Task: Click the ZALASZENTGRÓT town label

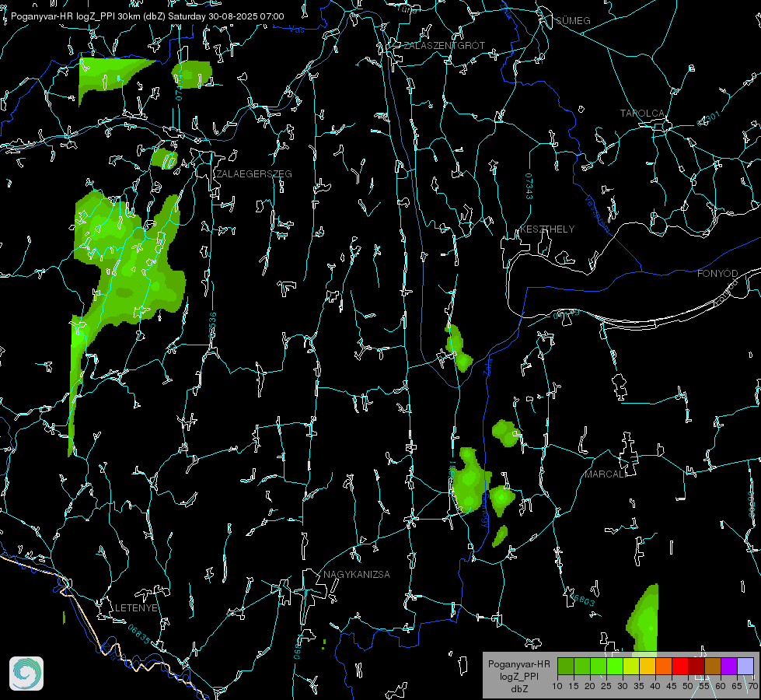Action: [x=445, y=45]
